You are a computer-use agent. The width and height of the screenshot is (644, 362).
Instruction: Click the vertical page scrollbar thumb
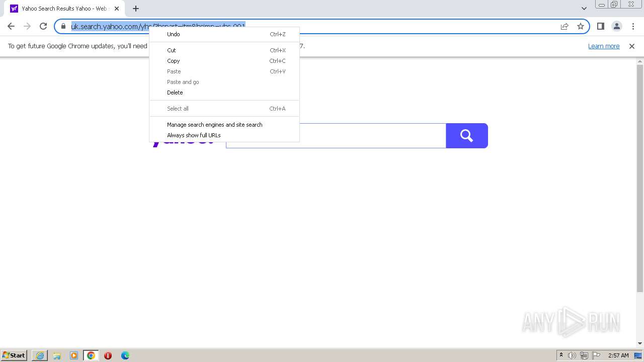pos(640,178)
